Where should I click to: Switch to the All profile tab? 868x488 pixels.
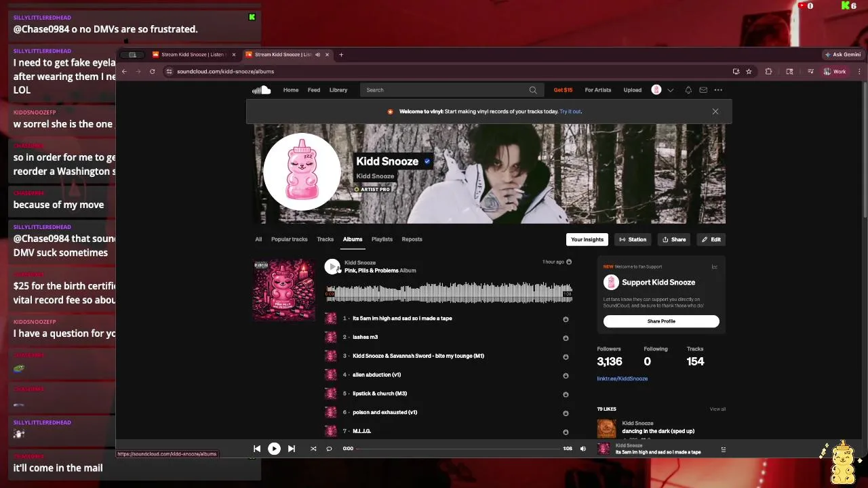tap(258, 239)
